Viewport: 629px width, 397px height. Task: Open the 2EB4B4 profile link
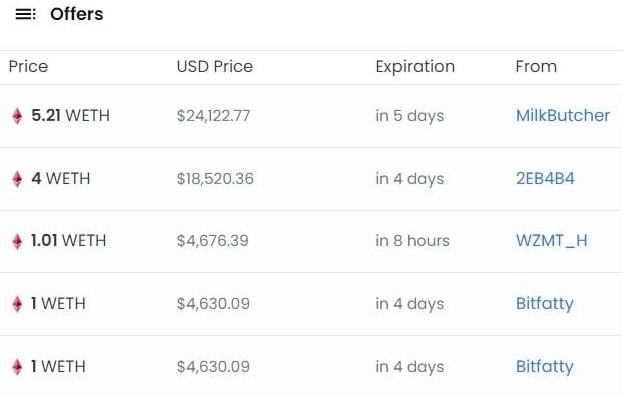coord(545,178)
